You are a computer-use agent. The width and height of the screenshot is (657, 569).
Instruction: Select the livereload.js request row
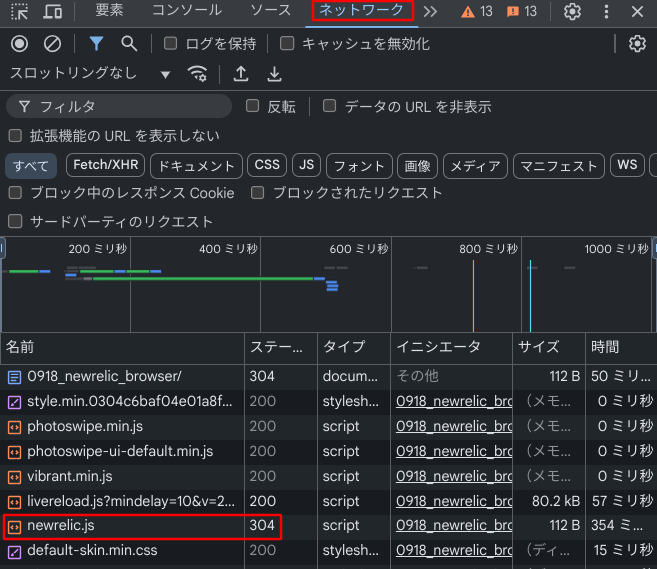(x=328, y=501)
